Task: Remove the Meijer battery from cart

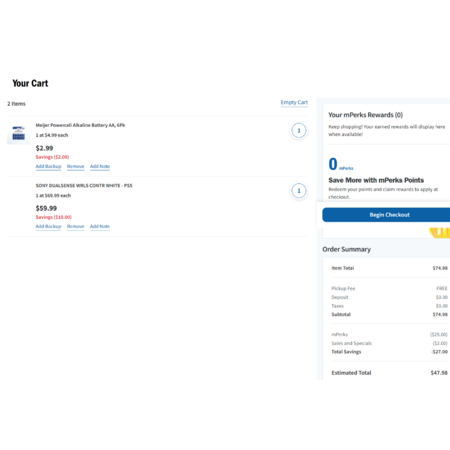Action: tap(76, 166)
